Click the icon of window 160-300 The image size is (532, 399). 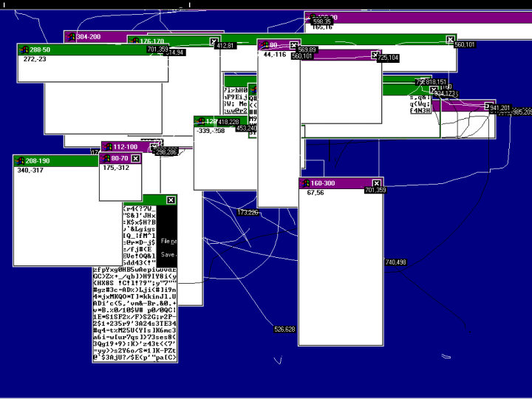click(304, 183)
